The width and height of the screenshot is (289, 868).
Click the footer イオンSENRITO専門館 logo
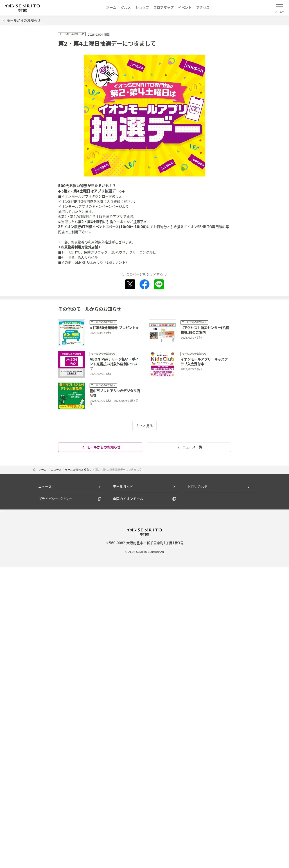[144, 532]
